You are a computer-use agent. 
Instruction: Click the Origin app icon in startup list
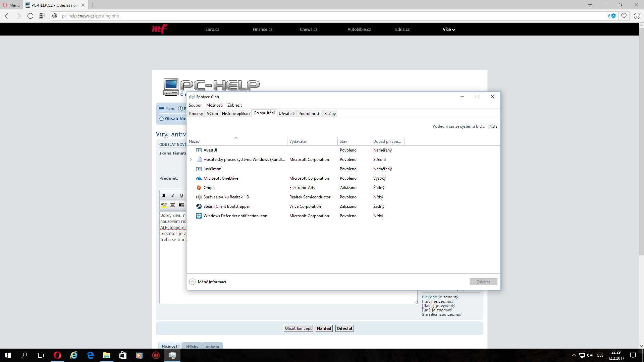click(199, 188)
